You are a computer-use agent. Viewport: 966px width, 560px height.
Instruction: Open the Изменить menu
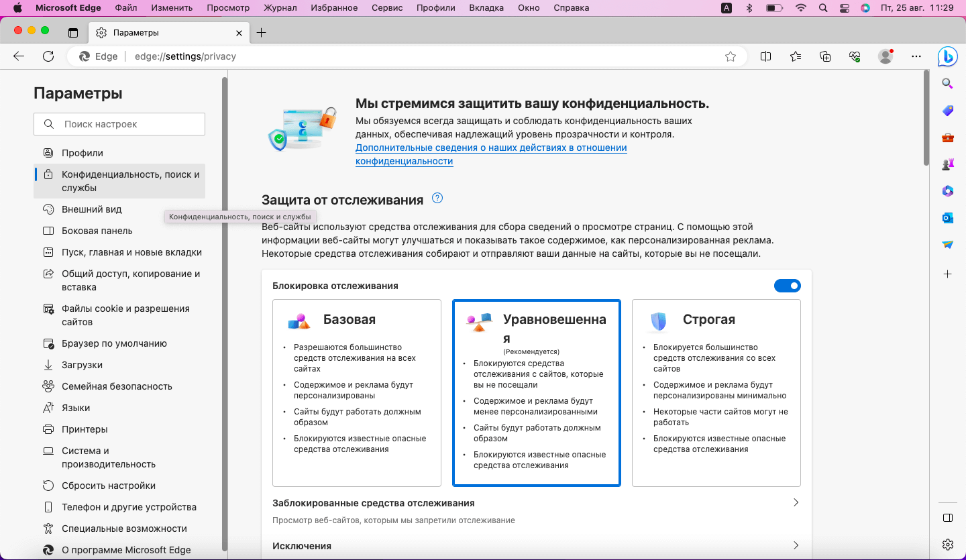[172, 8]
